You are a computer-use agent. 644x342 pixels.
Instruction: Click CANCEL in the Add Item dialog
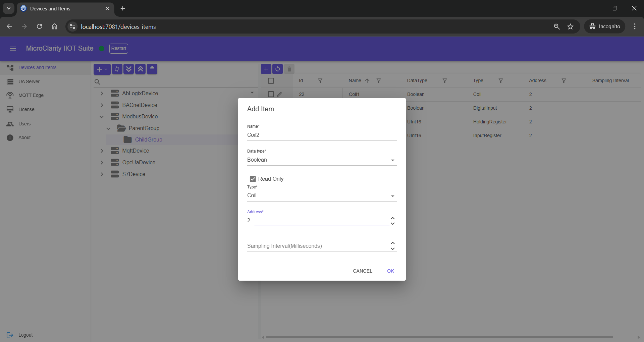(363, 271)
